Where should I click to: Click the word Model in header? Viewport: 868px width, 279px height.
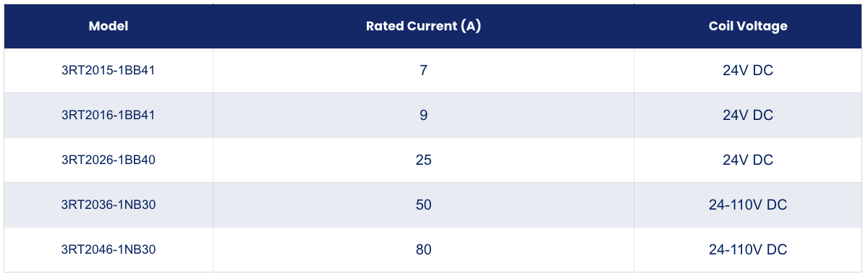click(109, 26)
